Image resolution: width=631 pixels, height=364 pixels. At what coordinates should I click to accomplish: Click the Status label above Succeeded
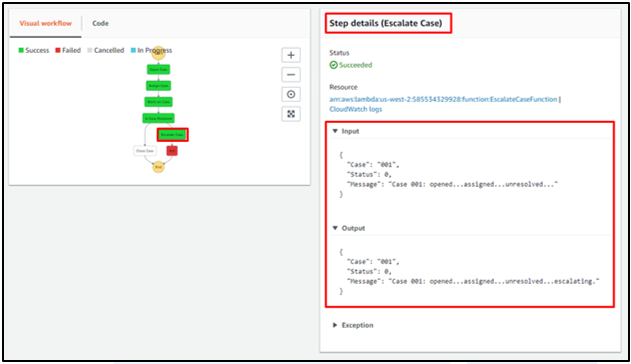pos(339,53)
